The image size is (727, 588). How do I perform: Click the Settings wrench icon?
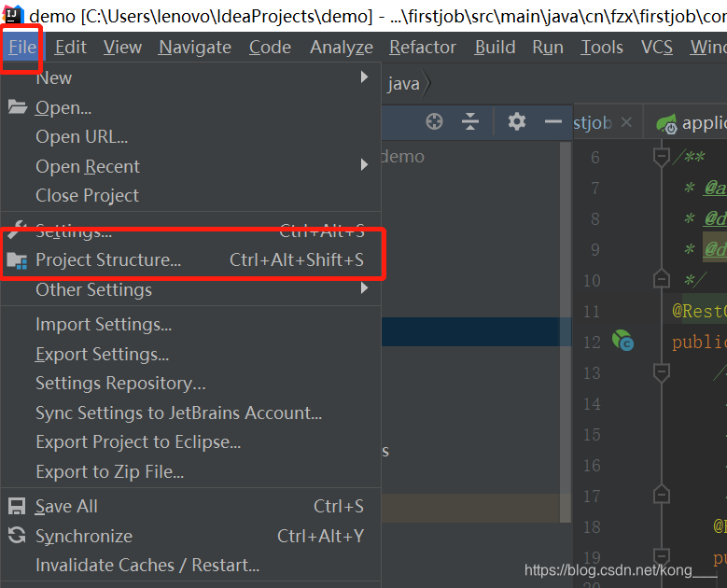point(17,229)
